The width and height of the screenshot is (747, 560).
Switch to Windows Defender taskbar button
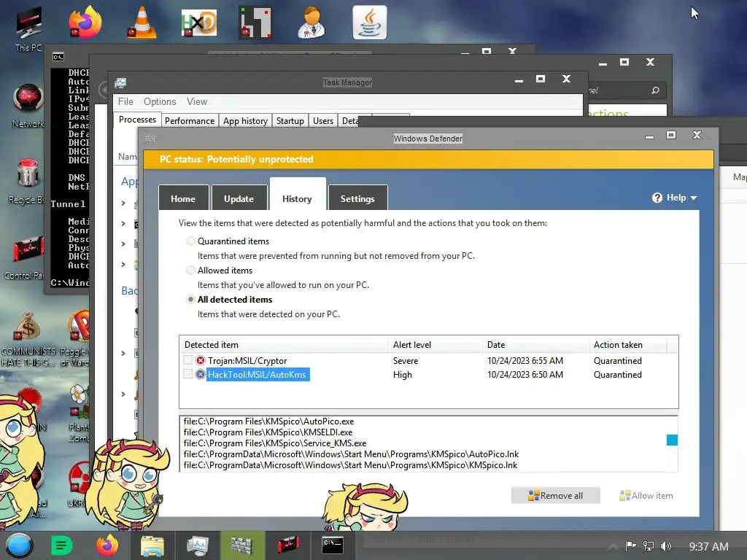point(242,545)
